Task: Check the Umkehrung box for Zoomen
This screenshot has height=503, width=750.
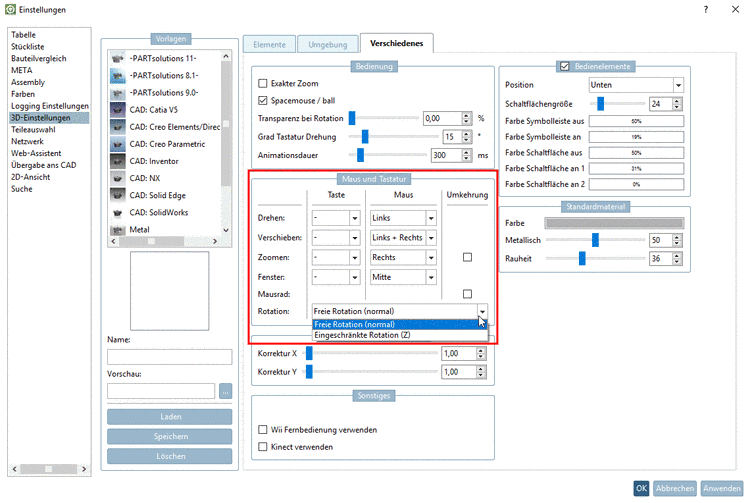Action: coord(467,257)
